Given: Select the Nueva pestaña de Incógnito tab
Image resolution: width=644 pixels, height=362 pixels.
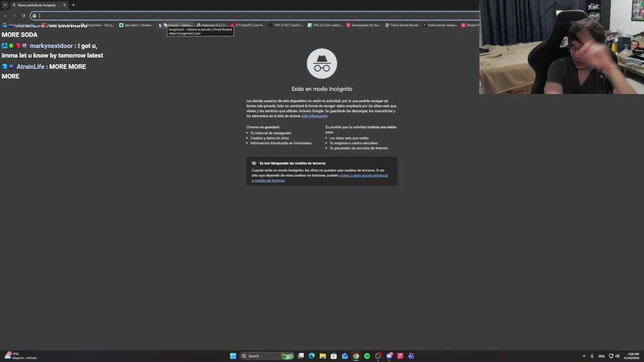Looking at the screenshot, I should pyautogui.click(x=39, y=5).
